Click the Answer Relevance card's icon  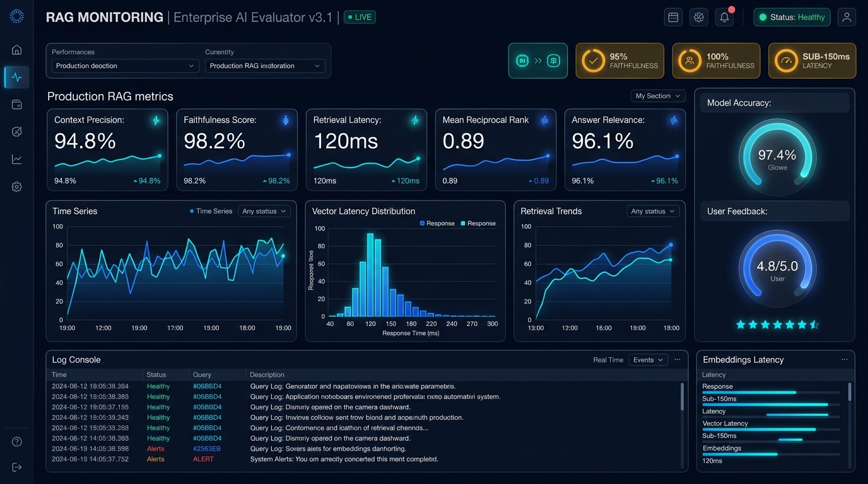click(674, 120)
